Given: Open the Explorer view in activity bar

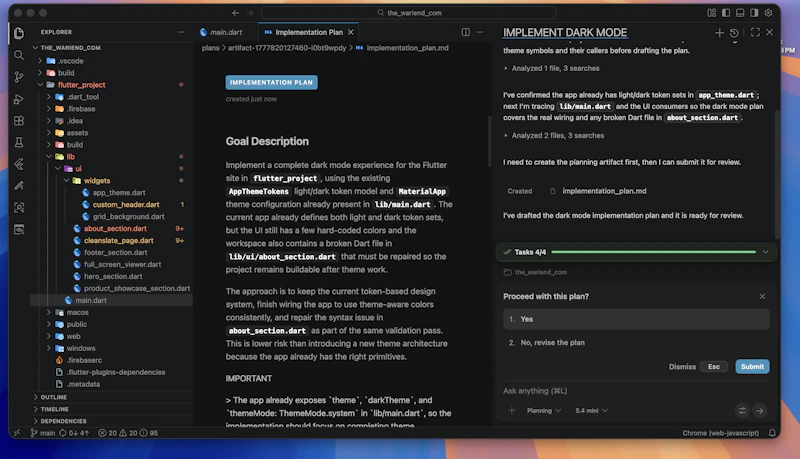Looking at the screenshot, I should [19, 34].
